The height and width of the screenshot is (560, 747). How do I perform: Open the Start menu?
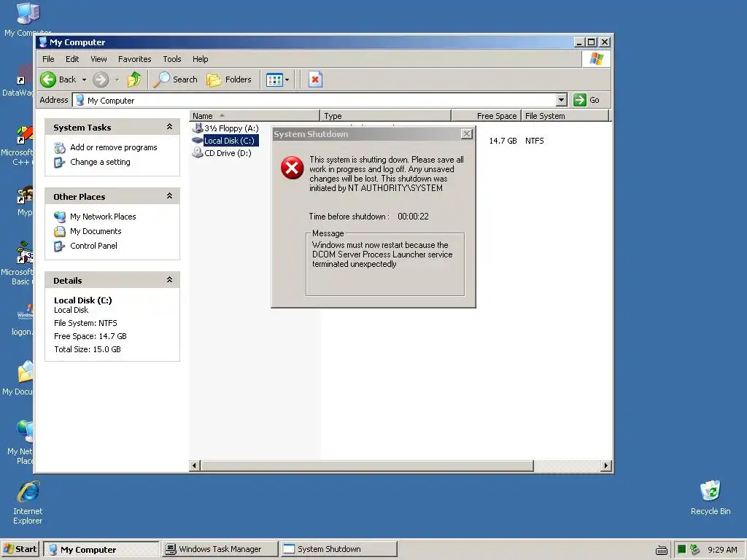pyautogui.click(x=20, y=549)
